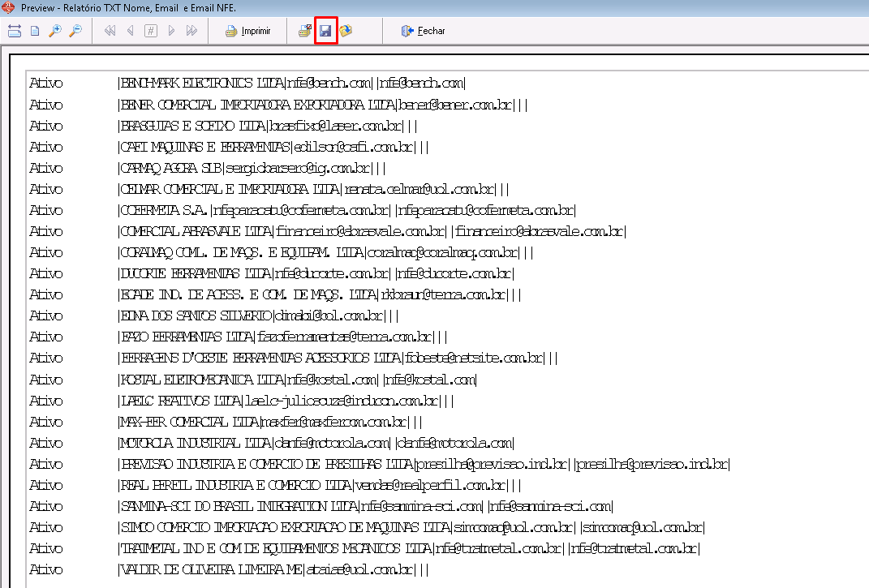The image size is (869, 588).
Task: Click the Imprimir button
Action: click(247, 31)
